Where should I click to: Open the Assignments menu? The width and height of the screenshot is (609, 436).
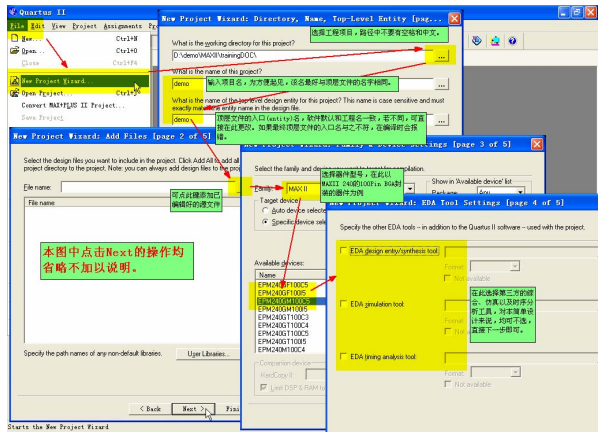click(122, 26)
